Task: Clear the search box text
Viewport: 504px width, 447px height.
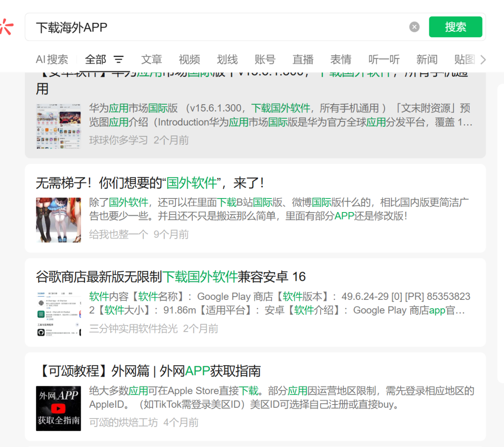Action: pos(414,27)
